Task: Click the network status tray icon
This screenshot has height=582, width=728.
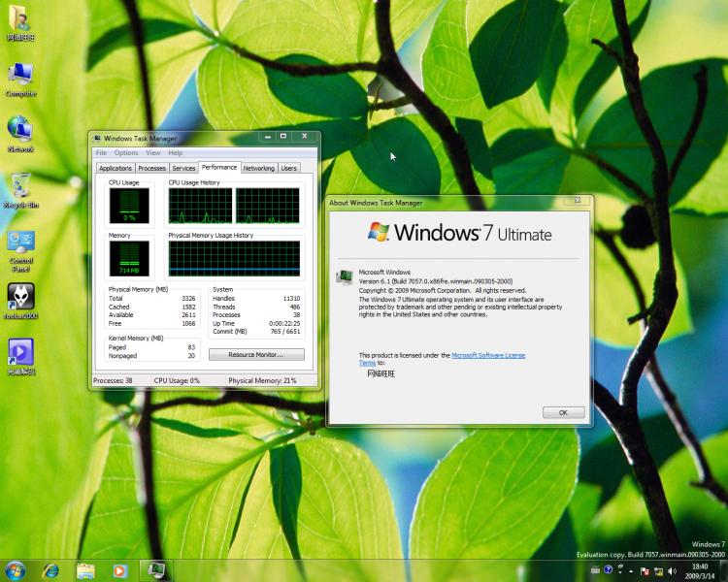Action: point(658,571)
